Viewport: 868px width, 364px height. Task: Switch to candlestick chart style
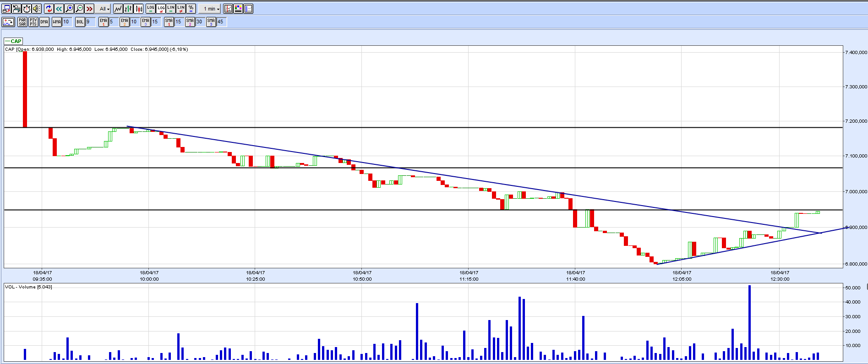(138, 9)
